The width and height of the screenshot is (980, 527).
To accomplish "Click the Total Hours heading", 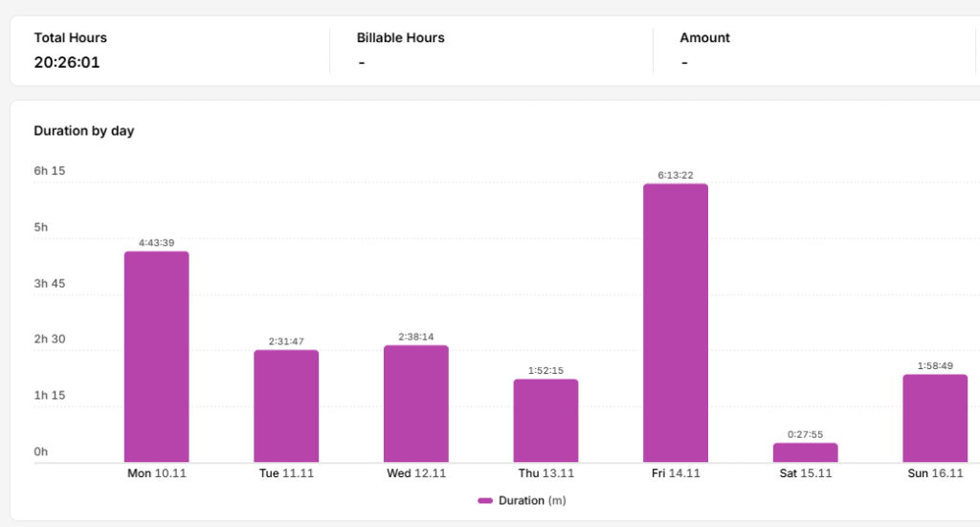I will (70, 37).
